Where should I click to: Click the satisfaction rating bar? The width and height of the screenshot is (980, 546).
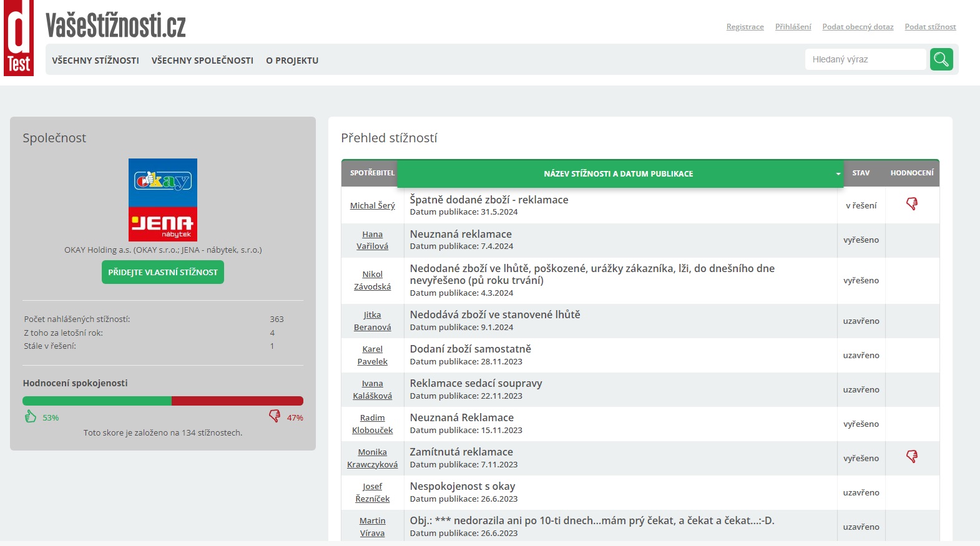click(163, 401)
